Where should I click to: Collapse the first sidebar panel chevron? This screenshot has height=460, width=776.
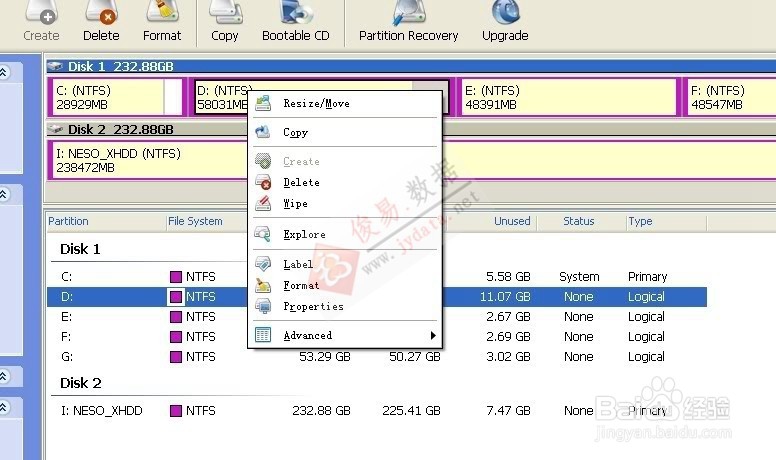(x=3, y=72)
